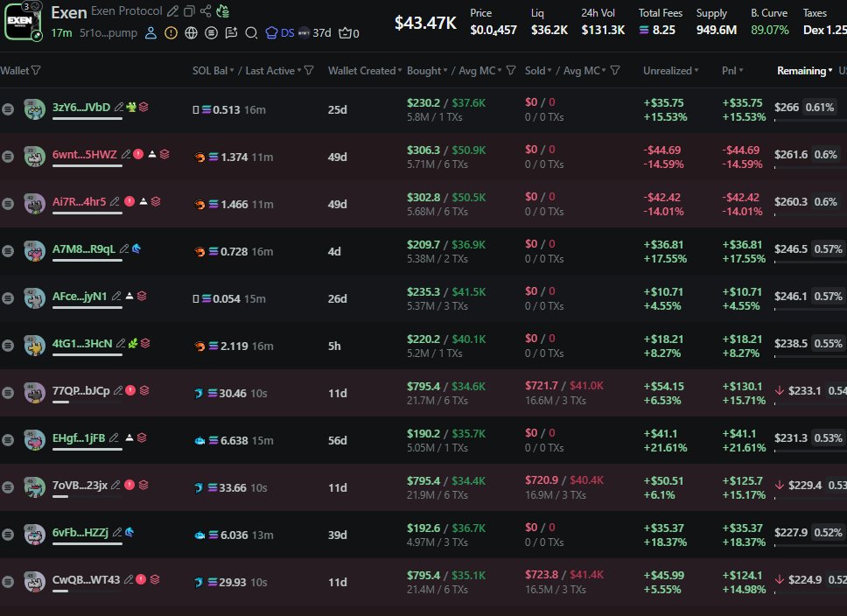The width and height of the screenshot is (847, 616).
Task: Open the globe website icon under Exen
Action: pyautogui.click(x=192, y=33)
